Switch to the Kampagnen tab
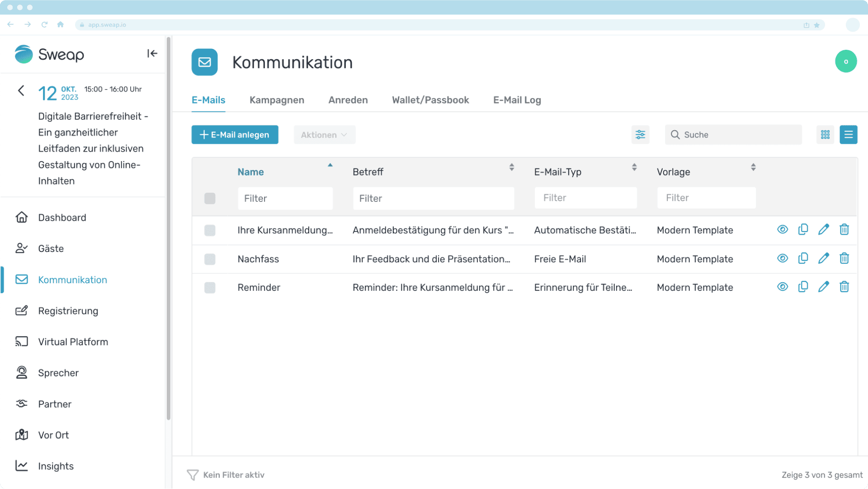Screen dimensions: 868x489 point(277,100)
